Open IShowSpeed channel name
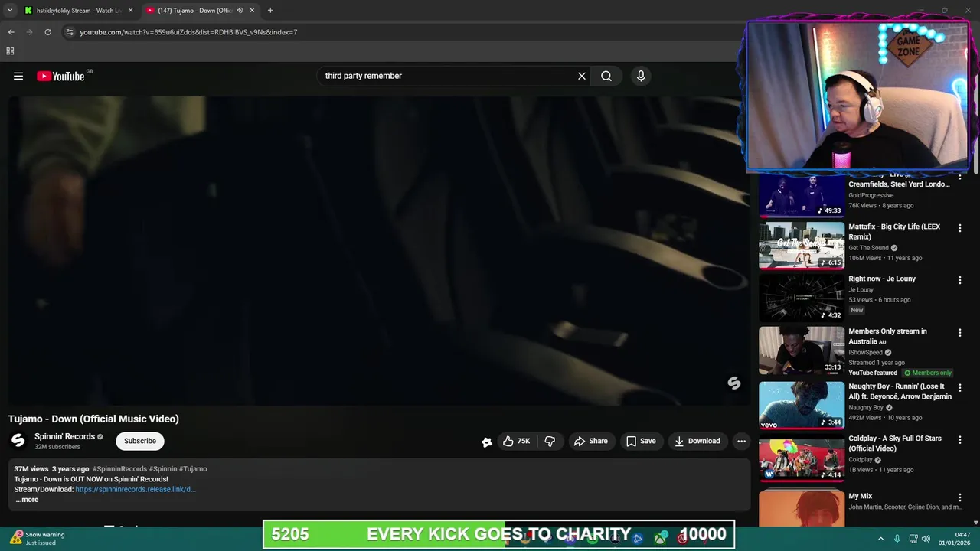This screenshot has width=980, height=551. pyautogui.click(x=865, y=353)
